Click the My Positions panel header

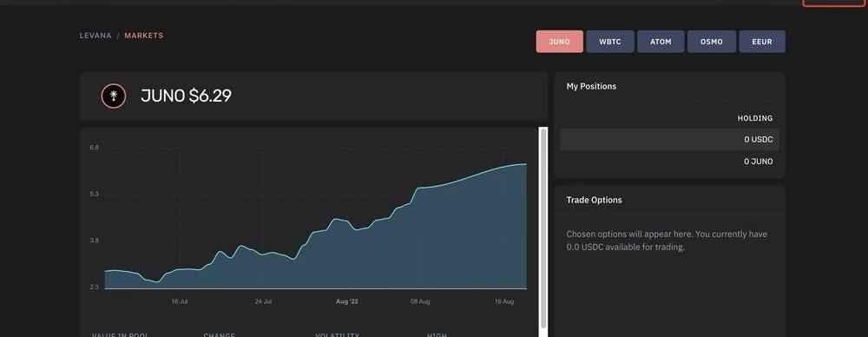point(669,87)
